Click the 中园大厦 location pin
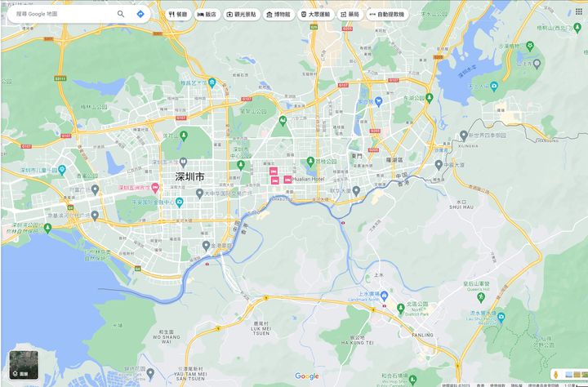588x387 pixels. pos(439,164)
